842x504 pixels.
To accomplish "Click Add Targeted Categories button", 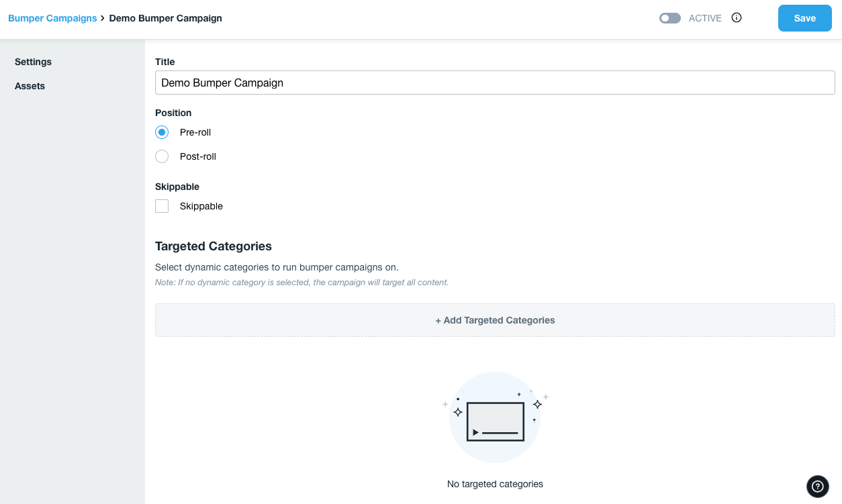I will pyautogui.click(x=495, y=320).
